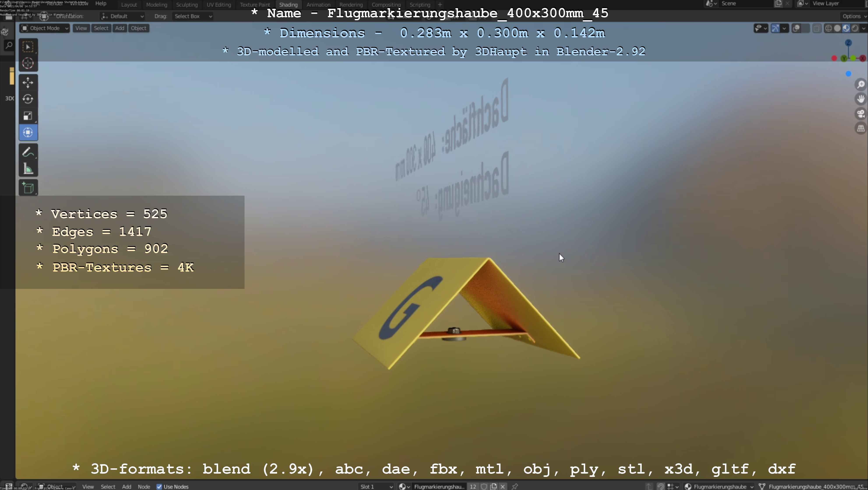Switch to Material Preview shading

tap(846, 28)
